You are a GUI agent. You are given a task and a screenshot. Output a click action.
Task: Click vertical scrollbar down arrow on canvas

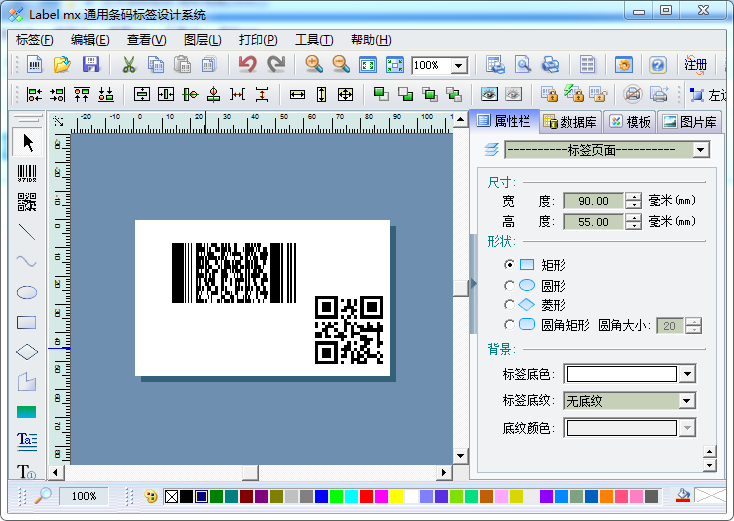pos(460,456)
